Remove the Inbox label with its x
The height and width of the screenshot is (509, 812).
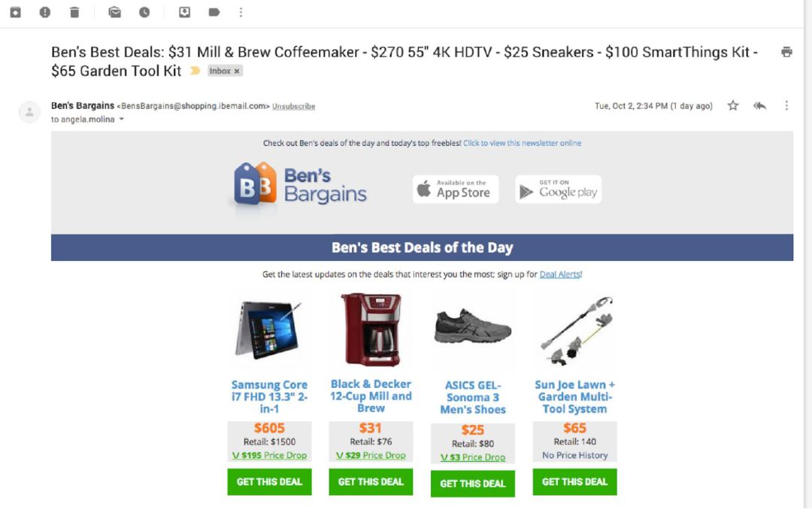[x=237, y=71]
